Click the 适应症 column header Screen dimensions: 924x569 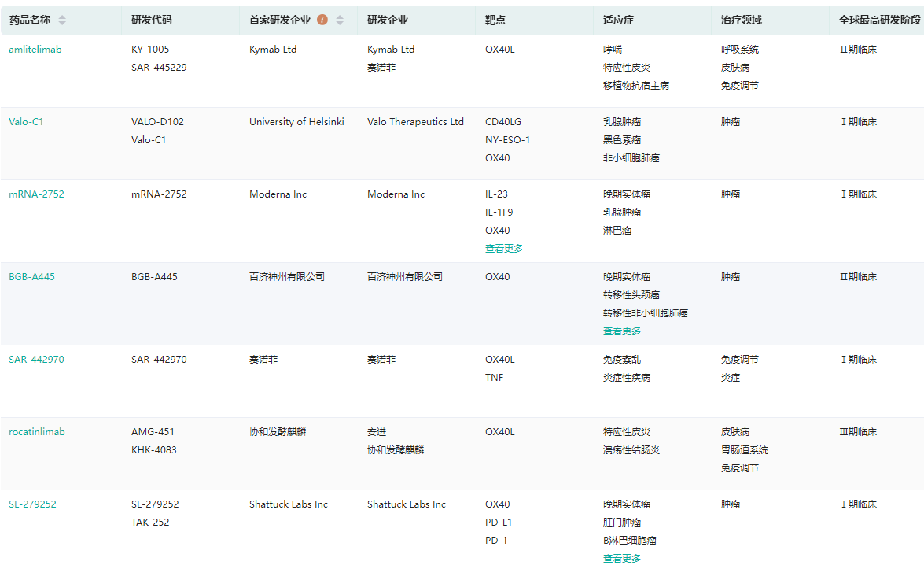pos(618,20)
